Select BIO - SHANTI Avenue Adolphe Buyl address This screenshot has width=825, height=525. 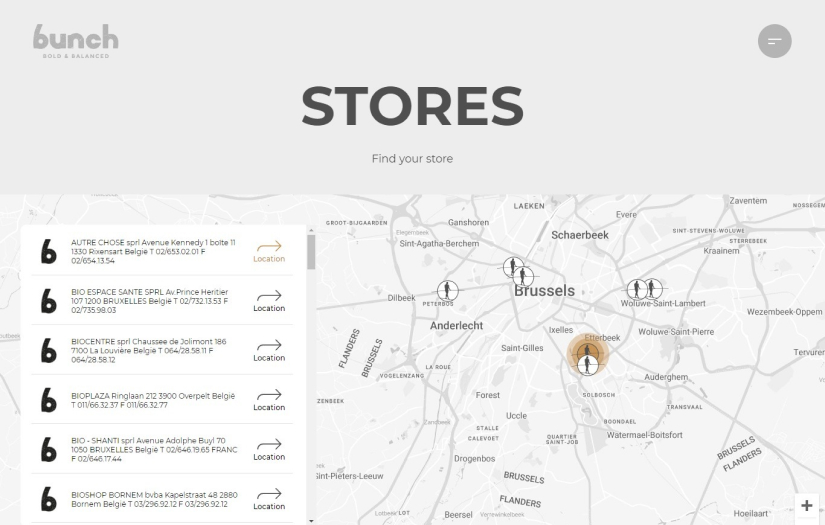pos(155,449)
